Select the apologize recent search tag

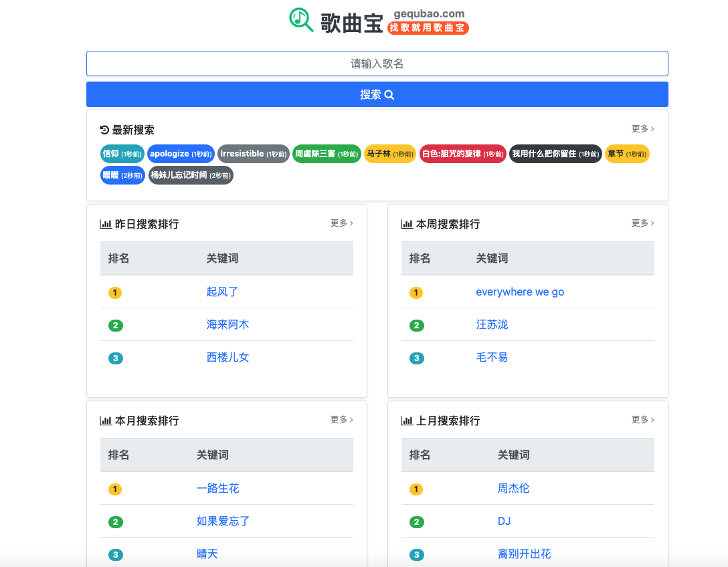pyautogui.click(x=181, y=154)
